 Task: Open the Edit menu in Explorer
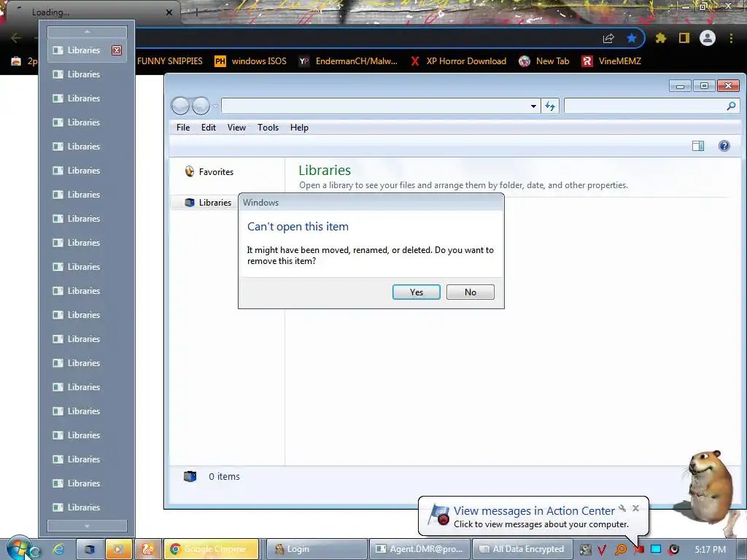click(x=208, y=127)
